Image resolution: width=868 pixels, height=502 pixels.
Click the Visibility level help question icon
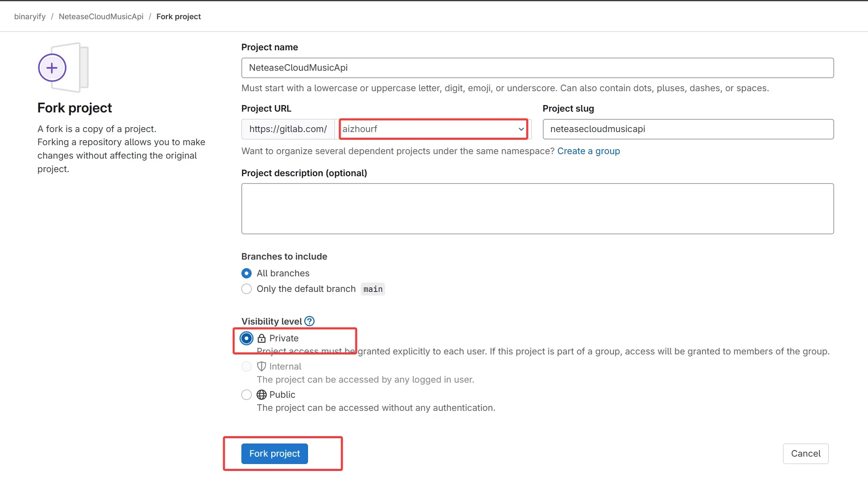coord(310,321)
